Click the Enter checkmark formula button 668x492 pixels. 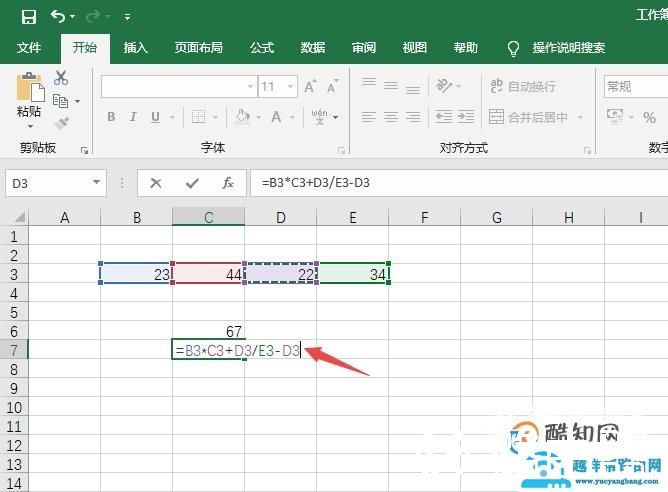[x=192, y=183]
